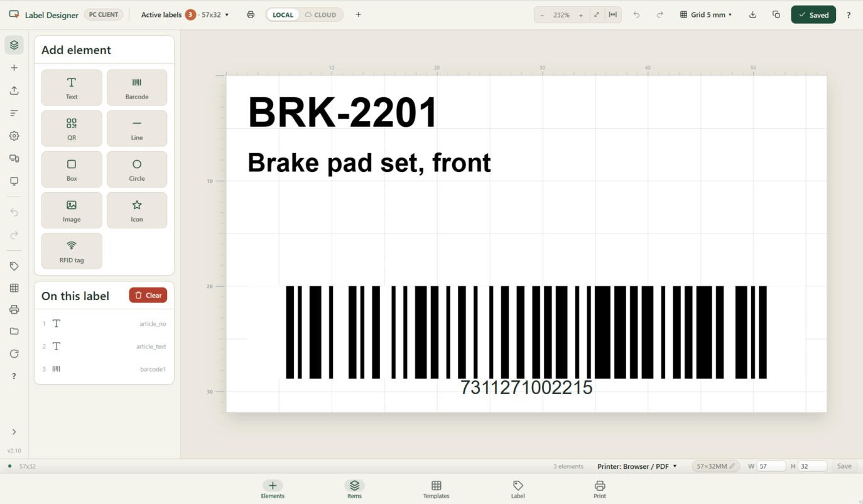Switch to LOCAL mode
This screenshot has width=863, height=504.
(x=283, y=14)
